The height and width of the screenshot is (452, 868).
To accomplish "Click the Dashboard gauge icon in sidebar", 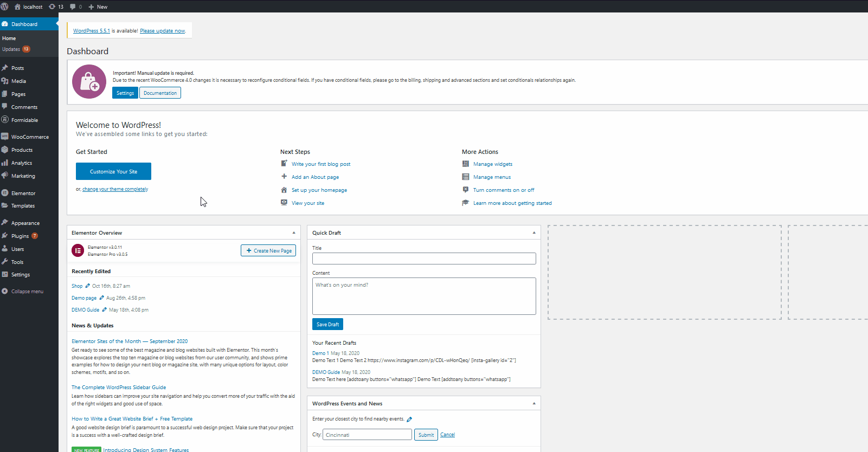I will [x=5, y=24].
